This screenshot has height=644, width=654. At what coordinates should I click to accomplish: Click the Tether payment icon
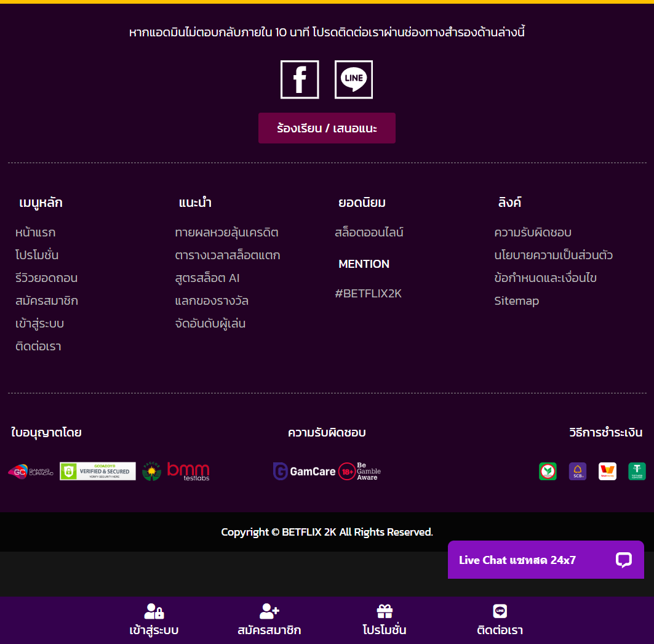637,472
